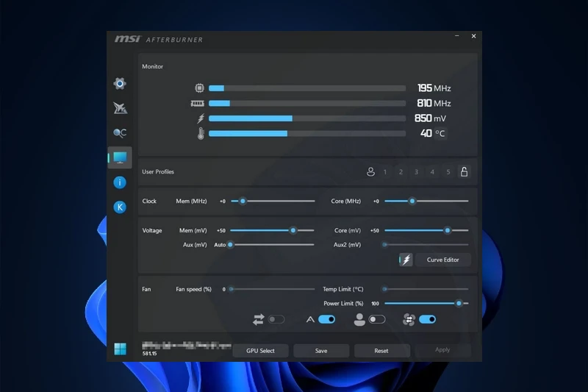Click the GPU Select button
Image resolution: width=588 pixels, height=392 pixels.
tap(260, 351)
